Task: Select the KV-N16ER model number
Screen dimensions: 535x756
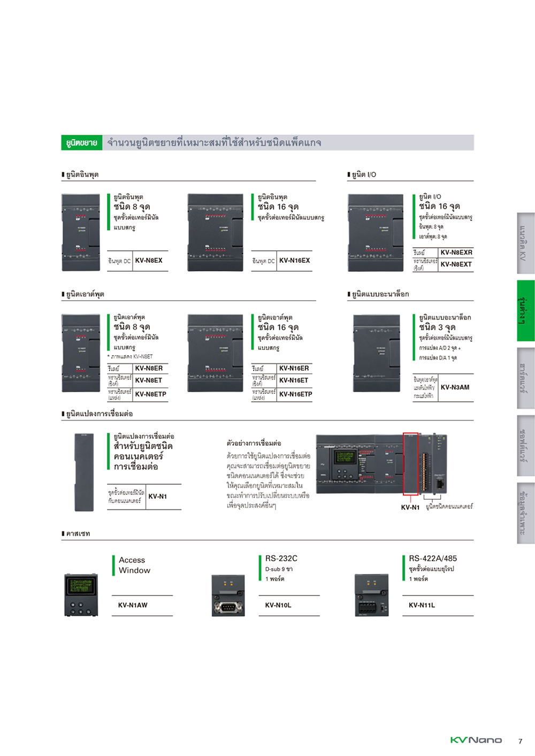Action: [294, 369]
